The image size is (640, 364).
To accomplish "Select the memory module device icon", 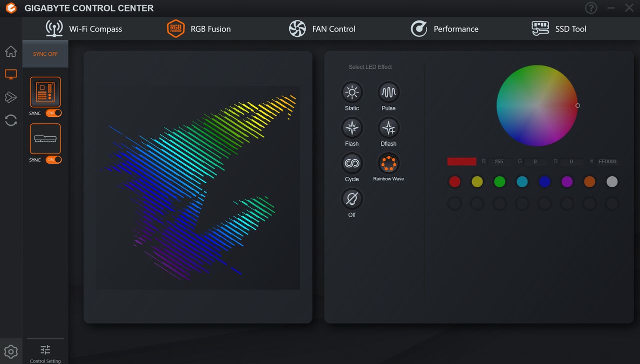I will (x=45, y=139).
